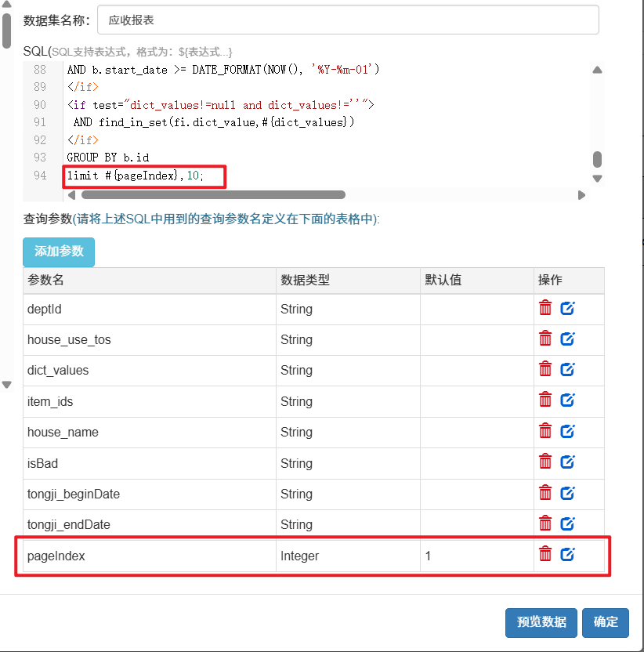
Task: Click SQL editor vertical scrollbar thumb
Action: point(598,159)
